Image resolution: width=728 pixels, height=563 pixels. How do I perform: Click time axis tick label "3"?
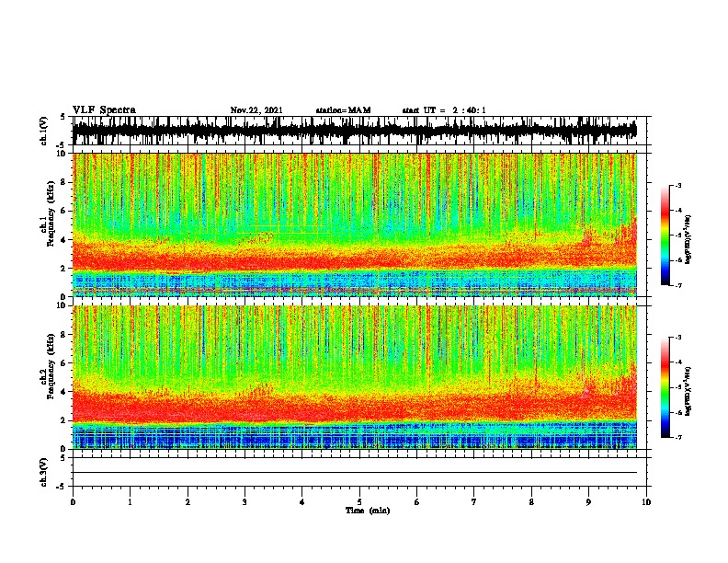(245, 501)
